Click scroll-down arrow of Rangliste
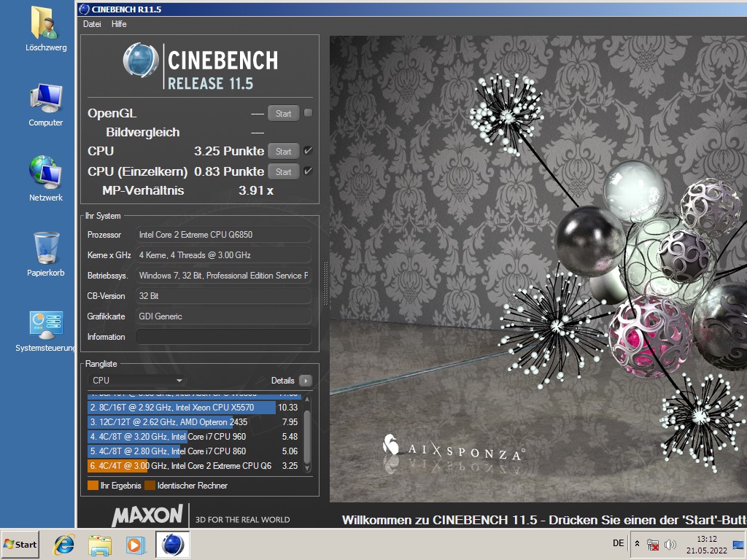This screenshot has width=747, height=560. coord(307,468)
